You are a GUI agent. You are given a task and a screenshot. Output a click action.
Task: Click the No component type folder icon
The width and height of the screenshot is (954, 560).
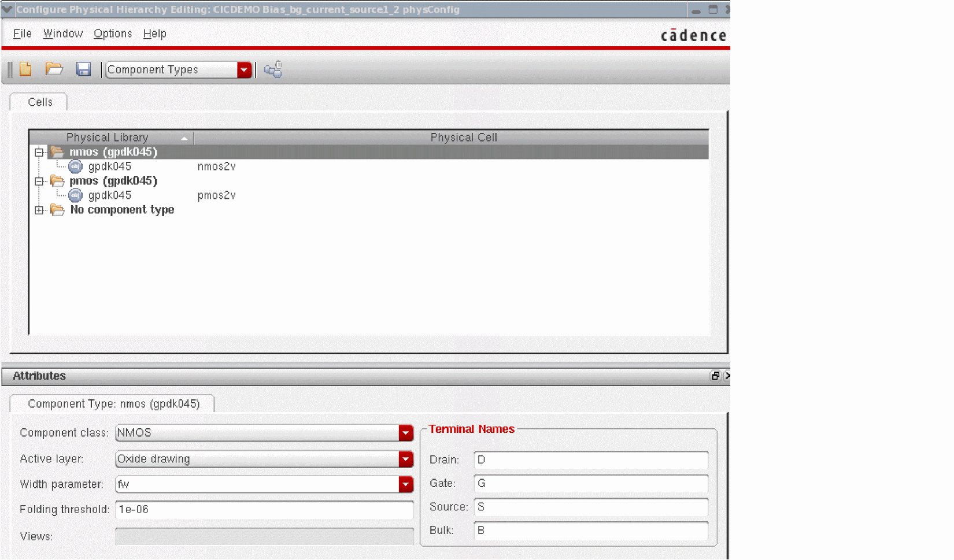tap(57, 210)
